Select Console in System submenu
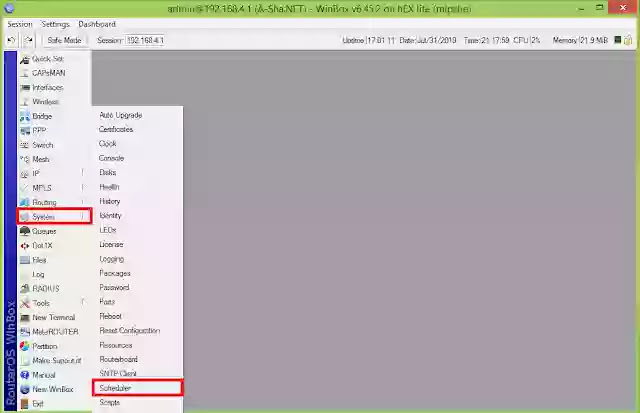Viewport: 640px width, 413px height. pos(138,158)
